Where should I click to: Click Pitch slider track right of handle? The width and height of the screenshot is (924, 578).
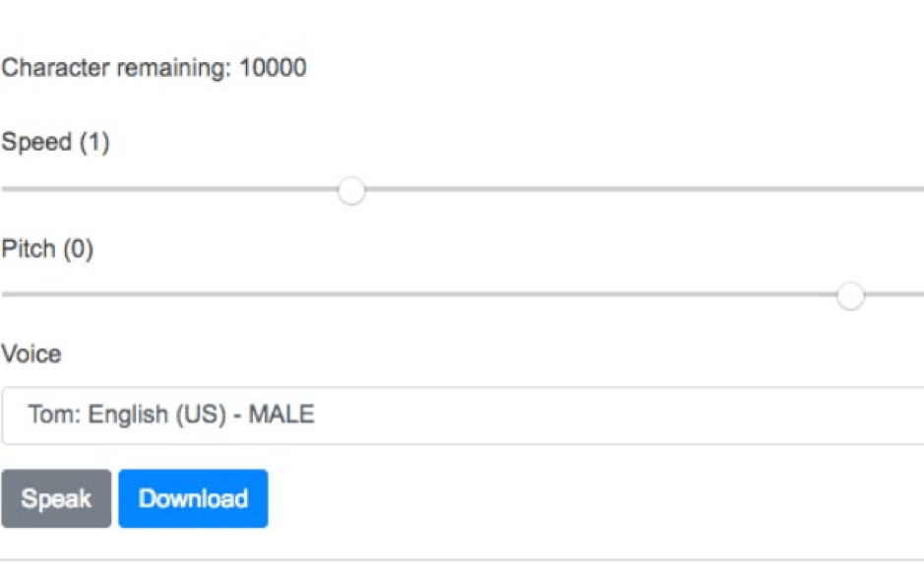coord(893,294)
